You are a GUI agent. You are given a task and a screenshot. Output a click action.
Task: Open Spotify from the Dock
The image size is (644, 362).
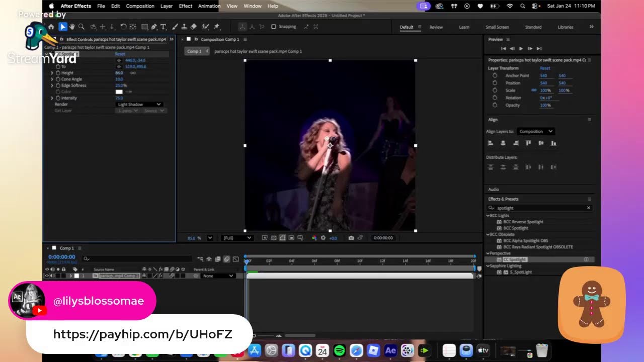click(x=340, y=350)
